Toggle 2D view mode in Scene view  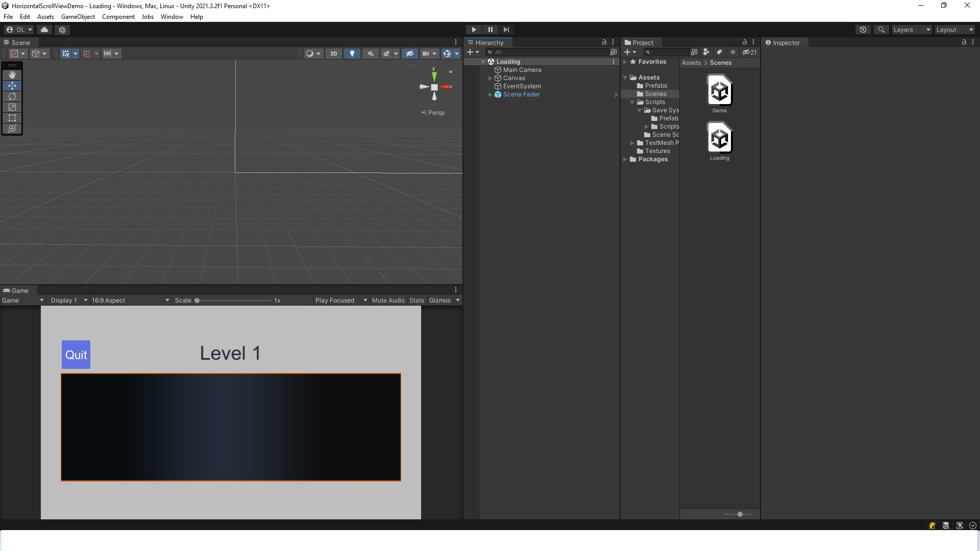[333, 53]
